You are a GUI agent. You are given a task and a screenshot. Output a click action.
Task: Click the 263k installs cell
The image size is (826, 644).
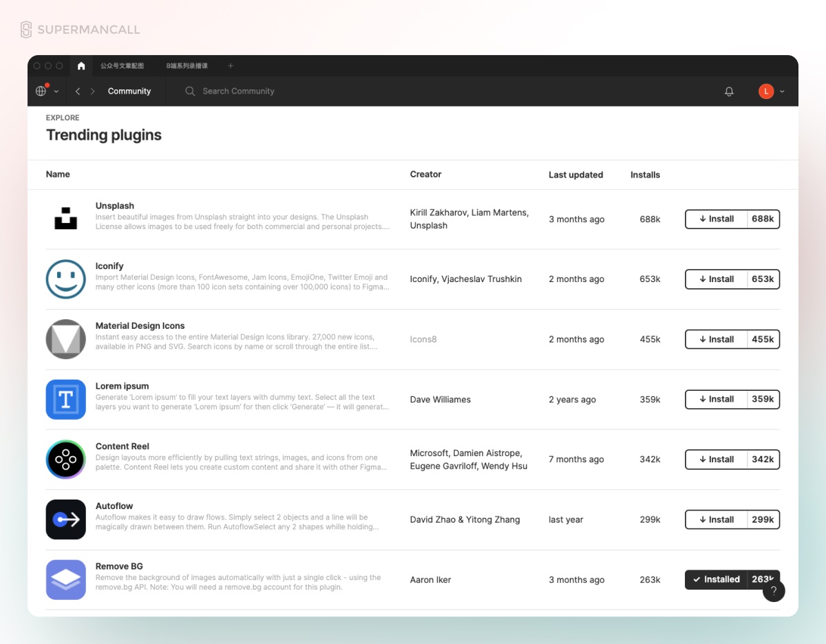coord(650,579)
